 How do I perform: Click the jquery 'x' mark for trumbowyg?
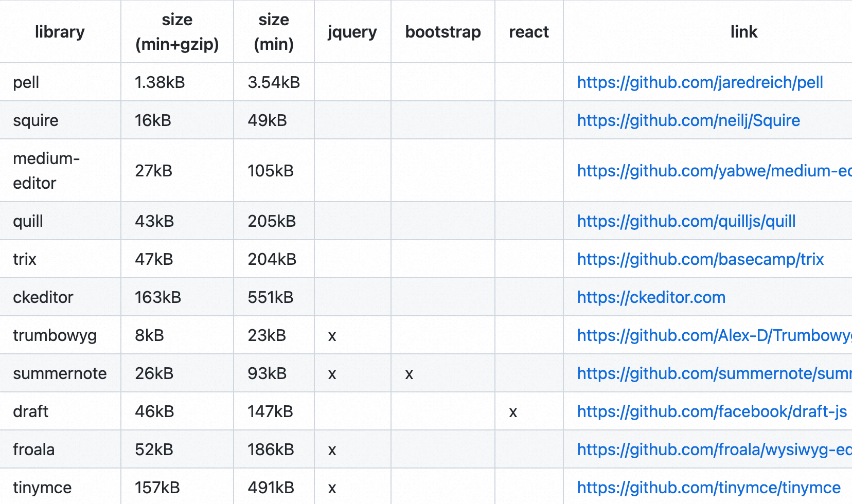pyautogui.click(x=332, y=336)
